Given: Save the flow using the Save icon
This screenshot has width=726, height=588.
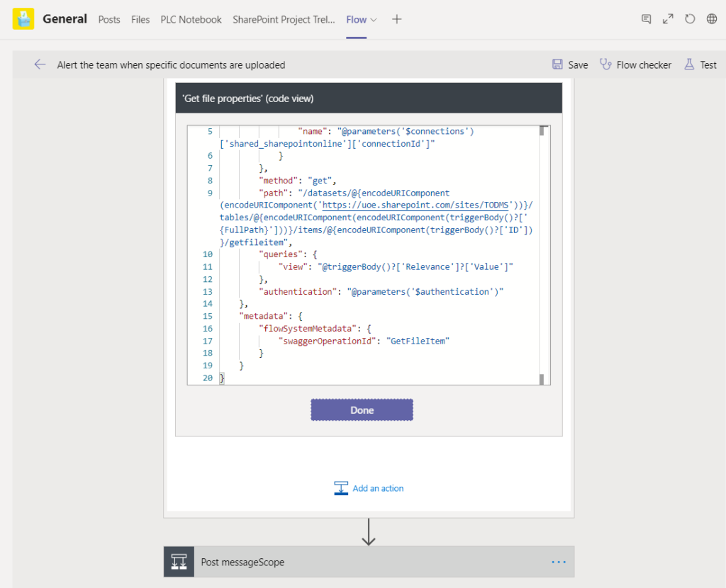Looking at the screenshot, I should tap(569, 64).
